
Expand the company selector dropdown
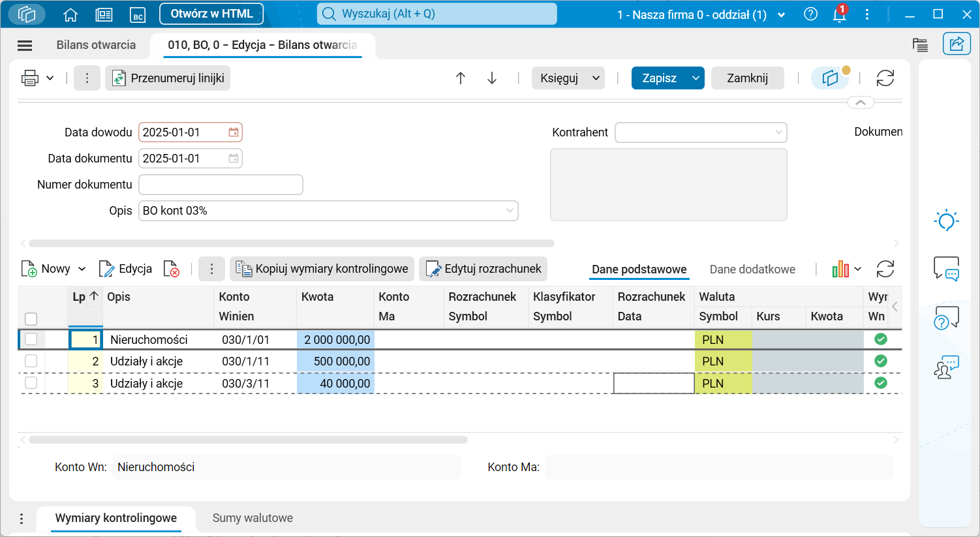(x=782, y=15)
